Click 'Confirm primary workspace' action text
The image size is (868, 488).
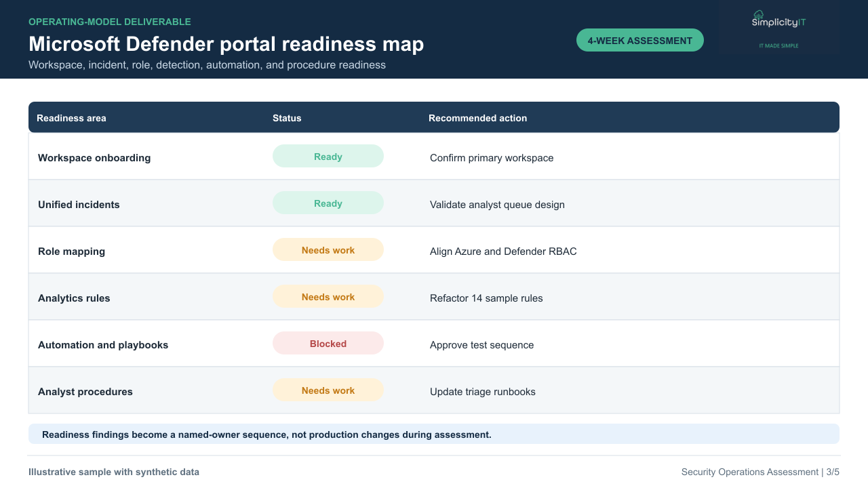pyautogui.click(x=492, y=157)
